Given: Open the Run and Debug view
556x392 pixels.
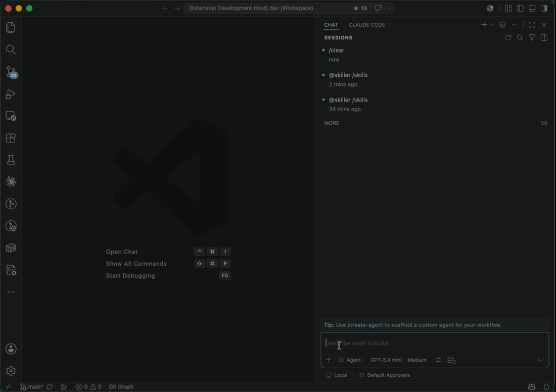Looking at the screenshot, I should point(11,94).
